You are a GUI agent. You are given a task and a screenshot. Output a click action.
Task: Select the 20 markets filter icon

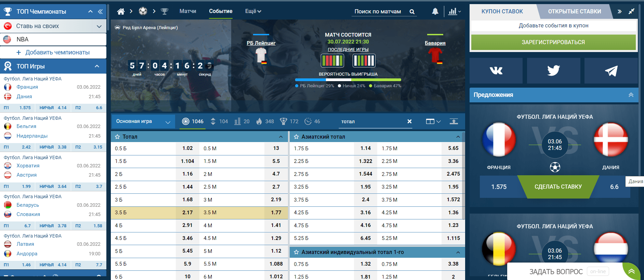click(237, 122)
